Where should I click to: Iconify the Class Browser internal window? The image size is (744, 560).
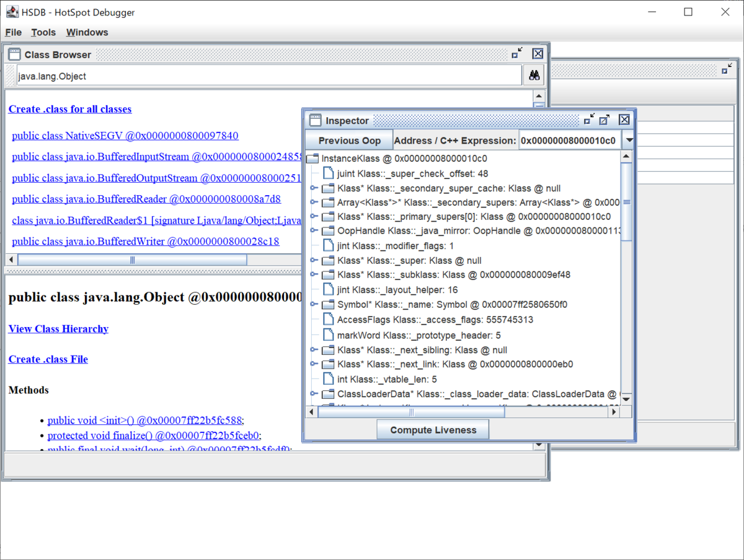point(517,54)
